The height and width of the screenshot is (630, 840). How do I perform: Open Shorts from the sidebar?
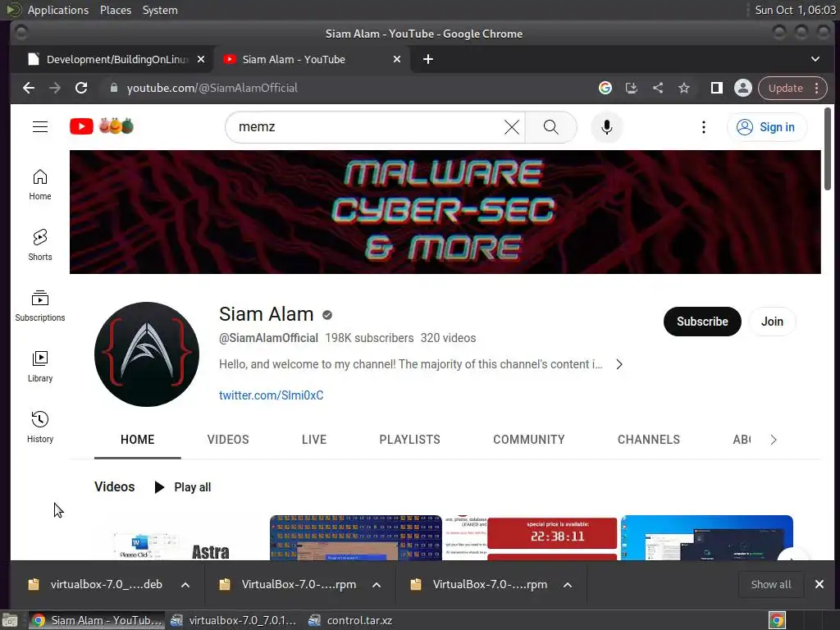[x=40, y=245]
